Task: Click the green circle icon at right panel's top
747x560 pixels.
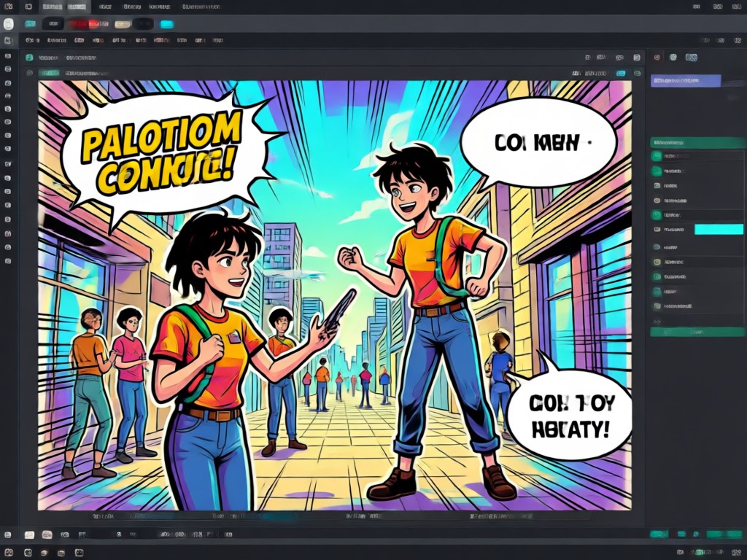Action: click(673, 57)
